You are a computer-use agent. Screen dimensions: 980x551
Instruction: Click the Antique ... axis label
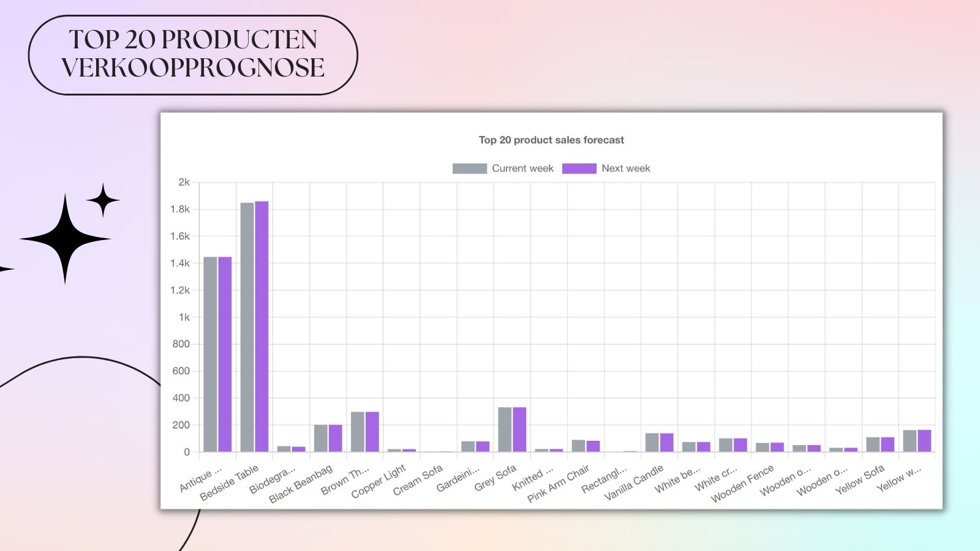point(200,480)
